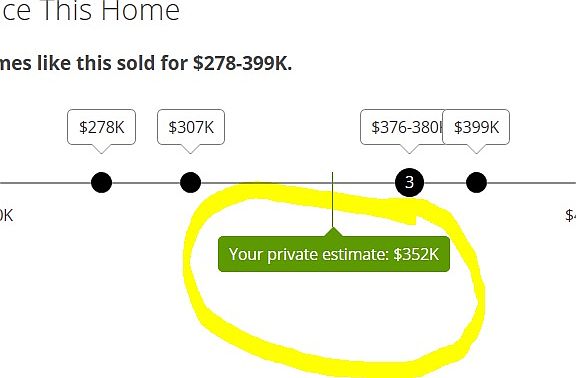Click the pointer tail under the $278K bubble

pyautogui.click(x=101, y=149)
